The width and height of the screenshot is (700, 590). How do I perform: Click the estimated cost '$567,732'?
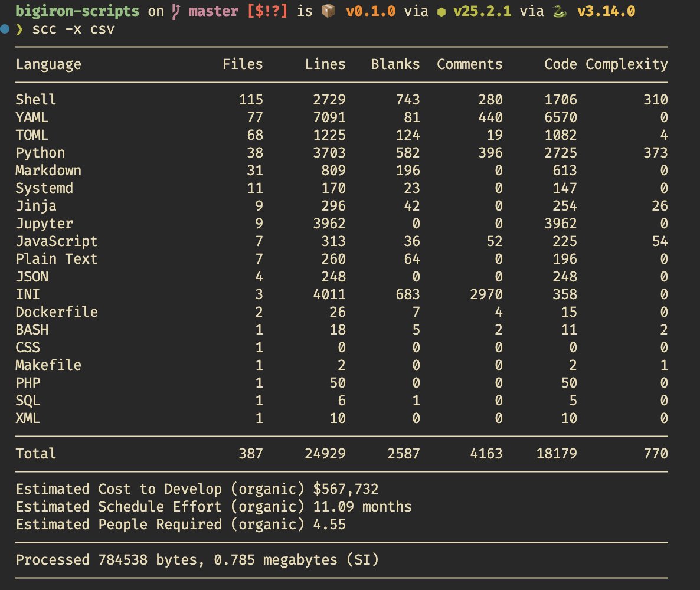coord(345,489)
